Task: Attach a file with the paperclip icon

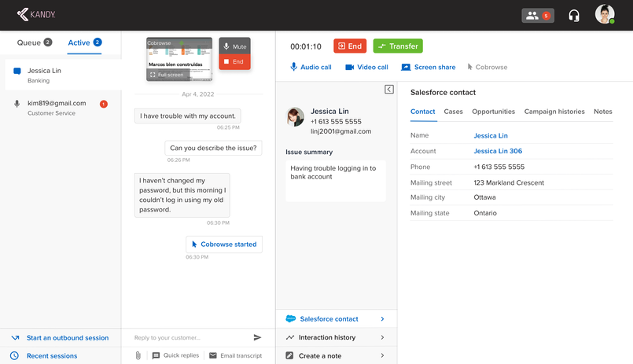Action: click(138, 355)
